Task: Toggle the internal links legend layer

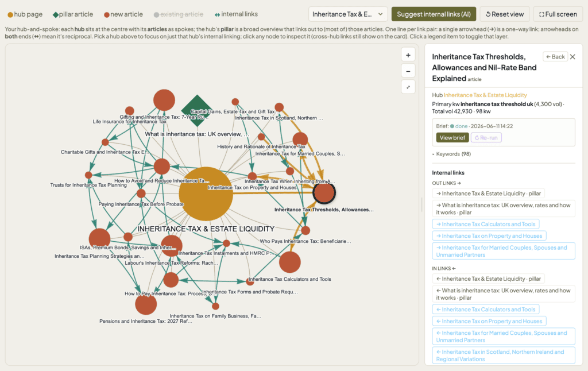Action: [x=236, y=14]
